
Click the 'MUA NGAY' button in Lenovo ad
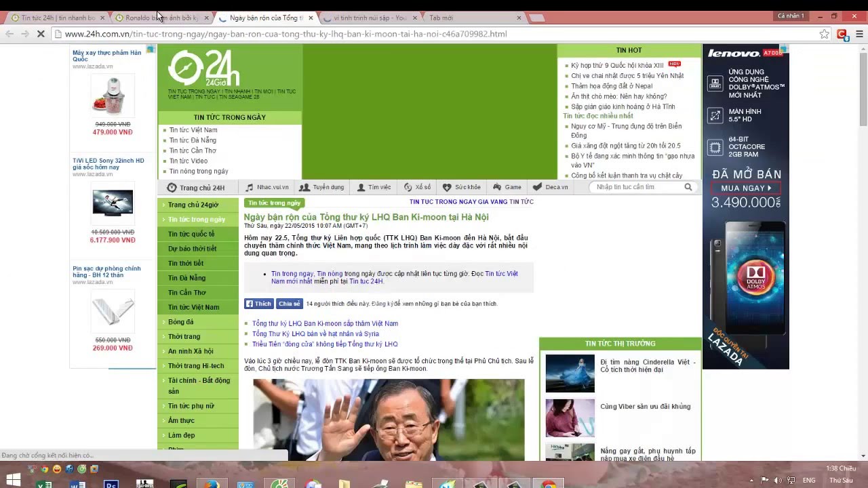click(746, 188)
